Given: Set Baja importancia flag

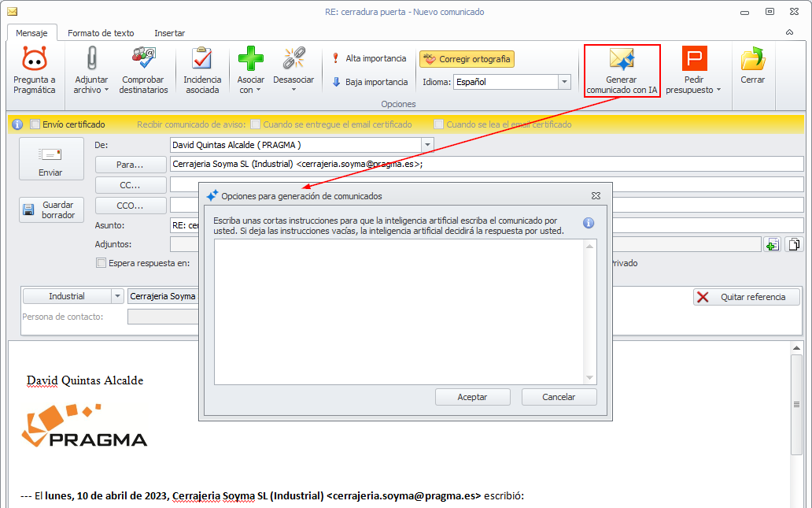Looking at the screenshot, I should 370,82.
